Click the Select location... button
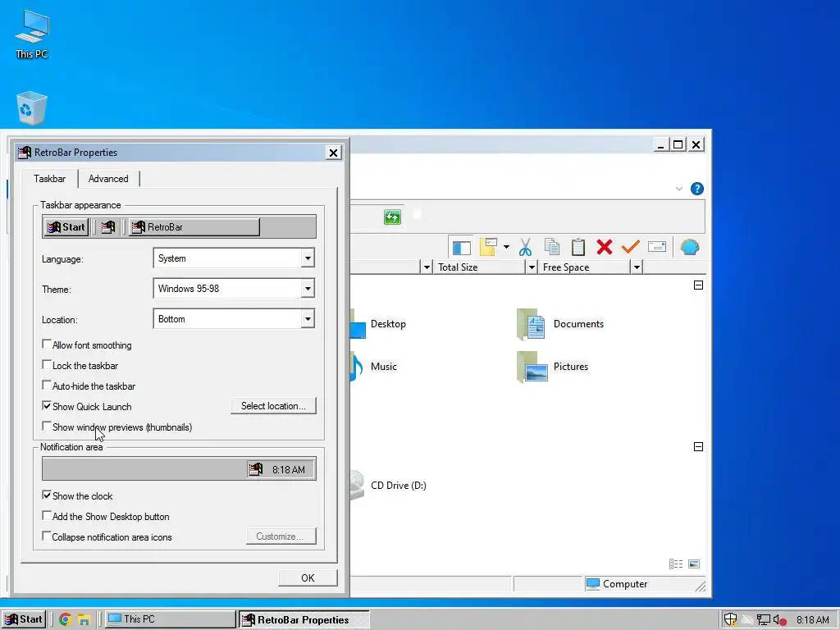Image resolution: width=840 pixels, height=630 pixels. coord(273,406)
